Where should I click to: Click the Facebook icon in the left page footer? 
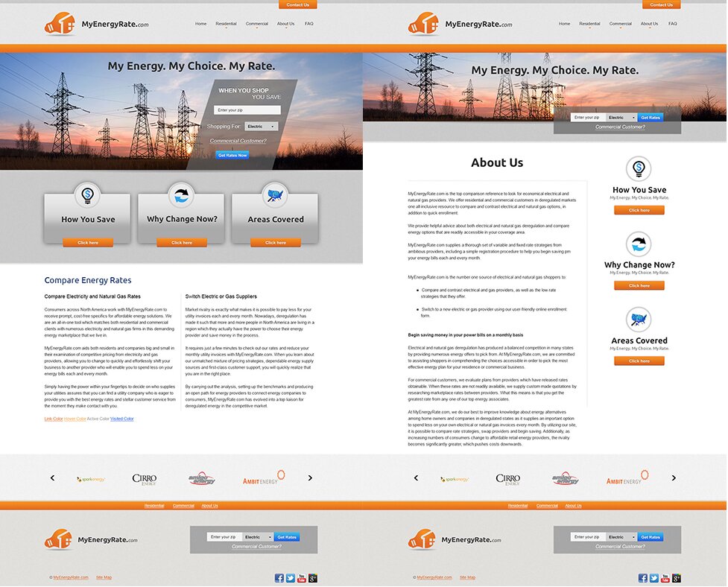click(x=279, y=578)
